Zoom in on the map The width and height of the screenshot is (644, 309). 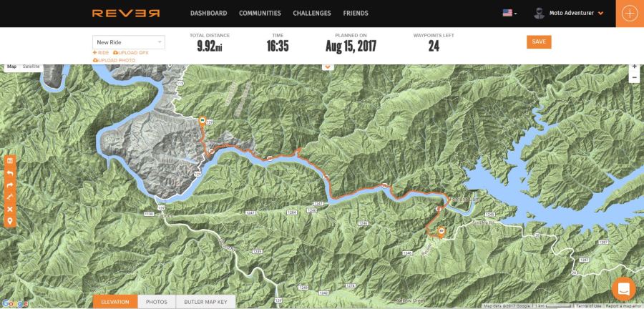(634, 67)
